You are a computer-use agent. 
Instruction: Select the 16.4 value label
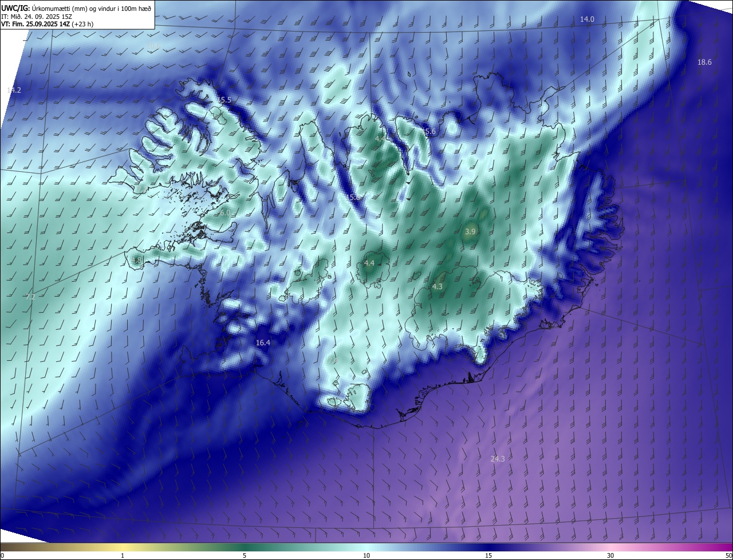263,343
